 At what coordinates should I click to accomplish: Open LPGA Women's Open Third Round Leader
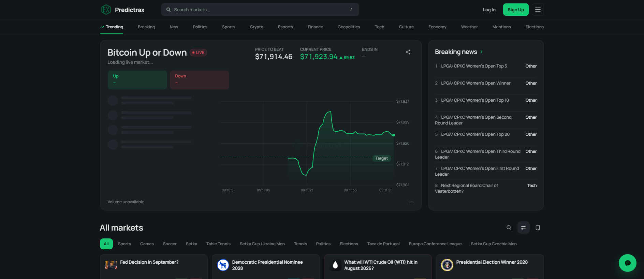[x=478, y=154]
